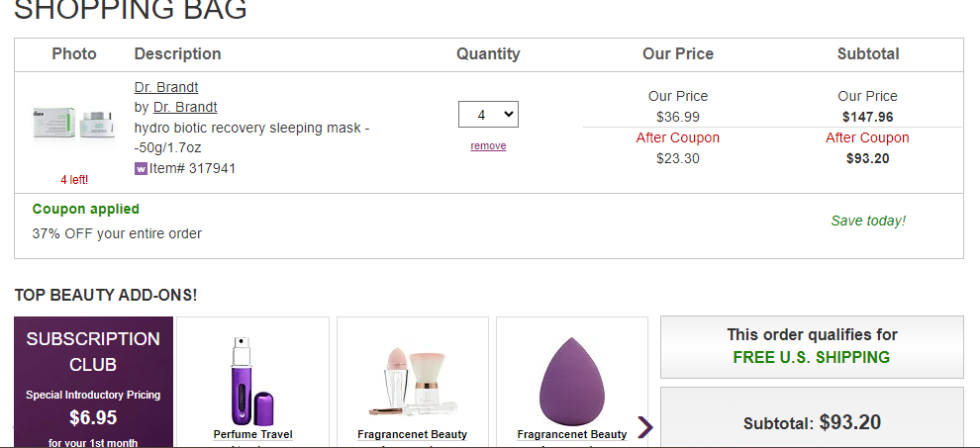Click the $6.95 introductory price text

[x=93, y=417]
